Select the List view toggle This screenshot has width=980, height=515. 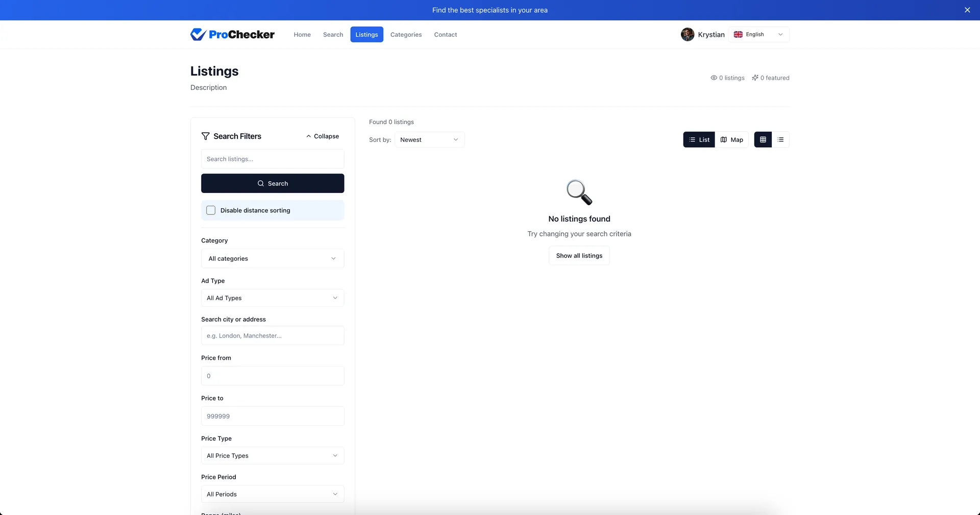699,140
